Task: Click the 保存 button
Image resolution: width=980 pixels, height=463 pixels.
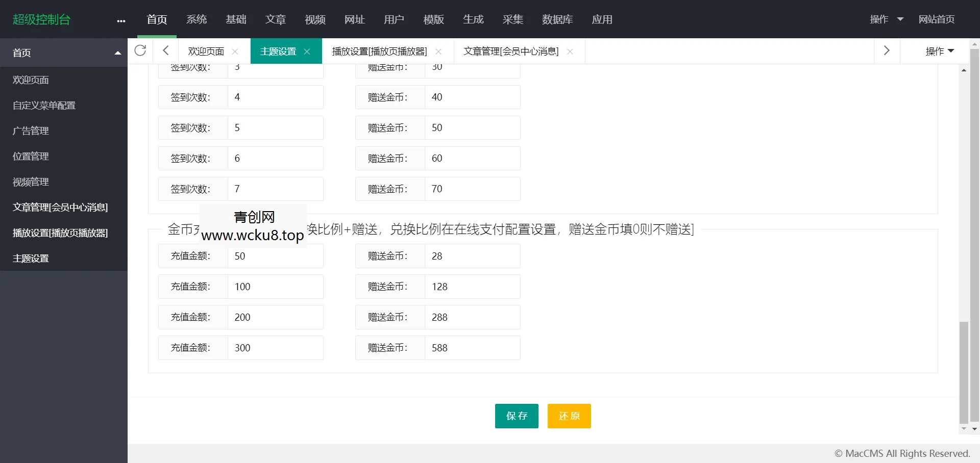Action: click(517, 416)
